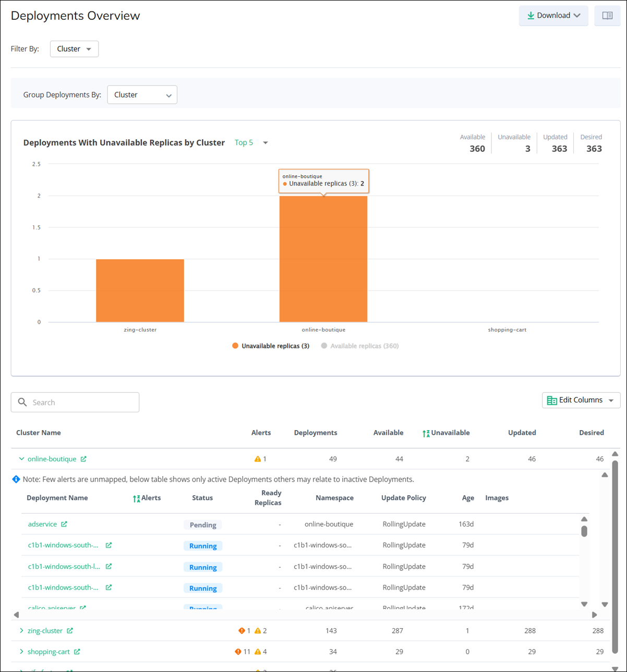
Task: Toggle Available replicas legend series
Action: (x=360, y=346)
